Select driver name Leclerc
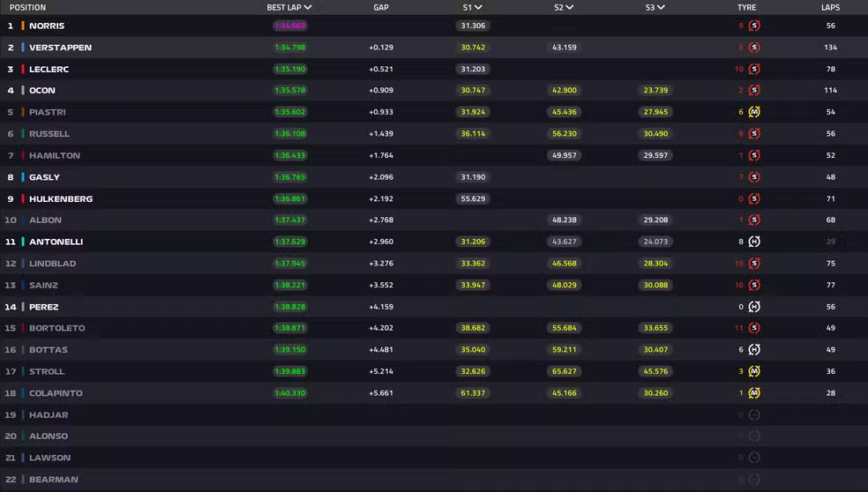This screenshot has width=868, height=492. [49, 69]
